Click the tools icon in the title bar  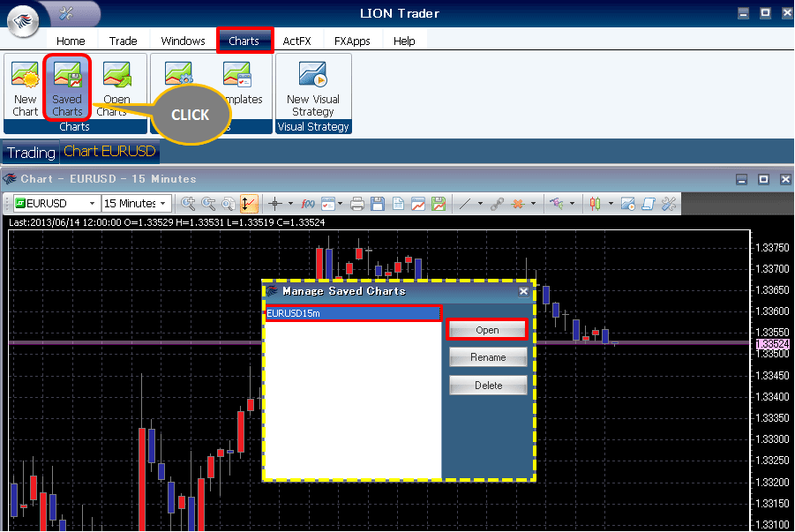(66, 13)
